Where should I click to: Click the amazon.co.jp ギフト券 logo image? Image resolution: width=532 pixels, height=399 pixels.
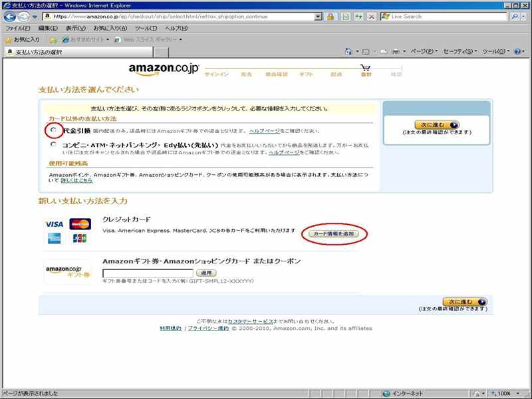[x=68, y=272]
